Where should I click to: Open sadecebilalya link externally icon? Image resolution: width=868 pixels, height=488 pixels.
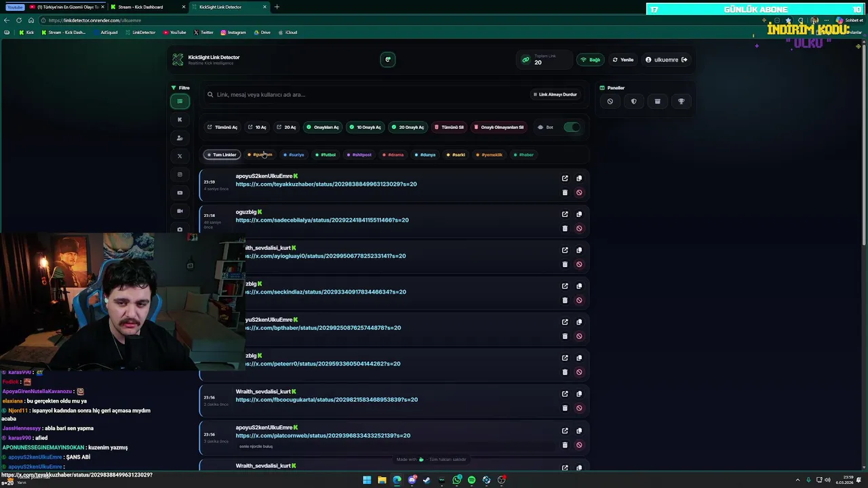click(x=565, y=214)
